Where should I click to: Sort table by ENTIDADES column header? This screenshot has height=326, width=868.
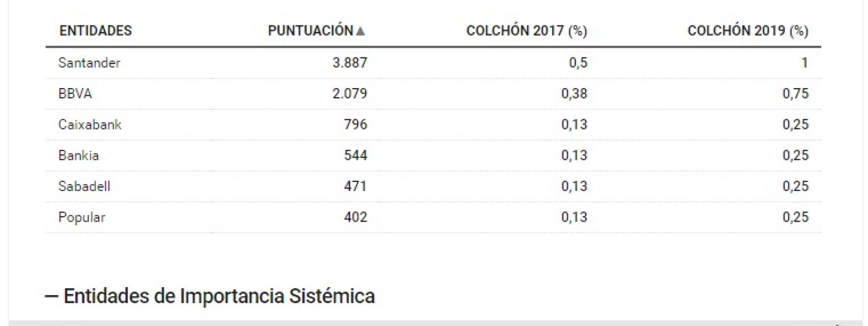click(x=95, y=31)
